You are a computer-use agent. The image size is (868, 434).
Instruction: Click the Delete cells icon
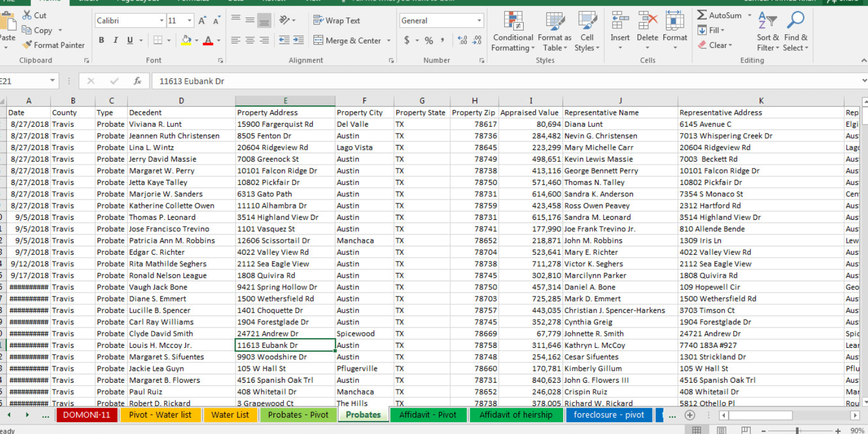tap(647, 23)
